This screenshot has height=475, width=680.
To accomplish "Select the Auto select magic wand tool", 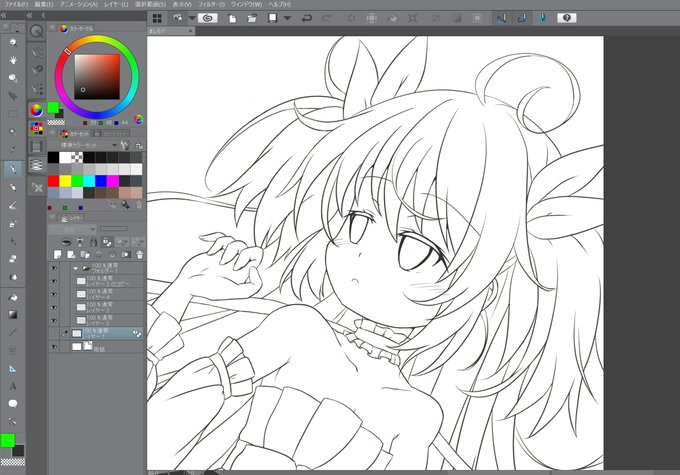I will tap(13, 131).
